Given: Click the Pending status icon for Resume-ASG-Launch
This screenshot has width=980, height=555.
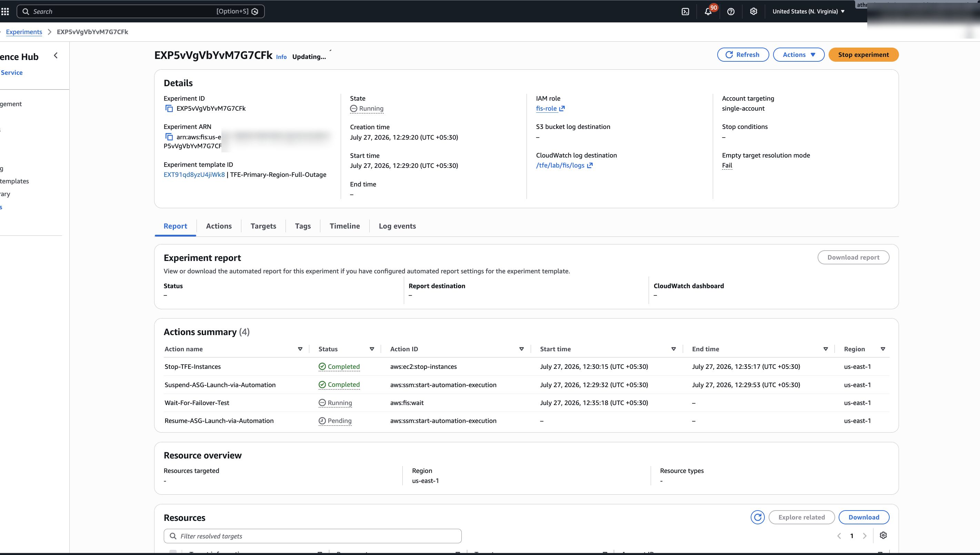Looking at the screenshot, I should (322, 421).
